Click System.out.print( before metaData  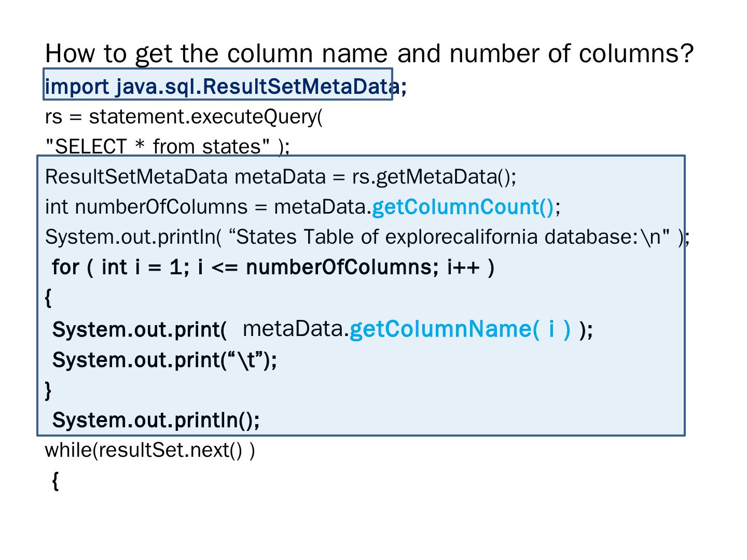(140, 329)
